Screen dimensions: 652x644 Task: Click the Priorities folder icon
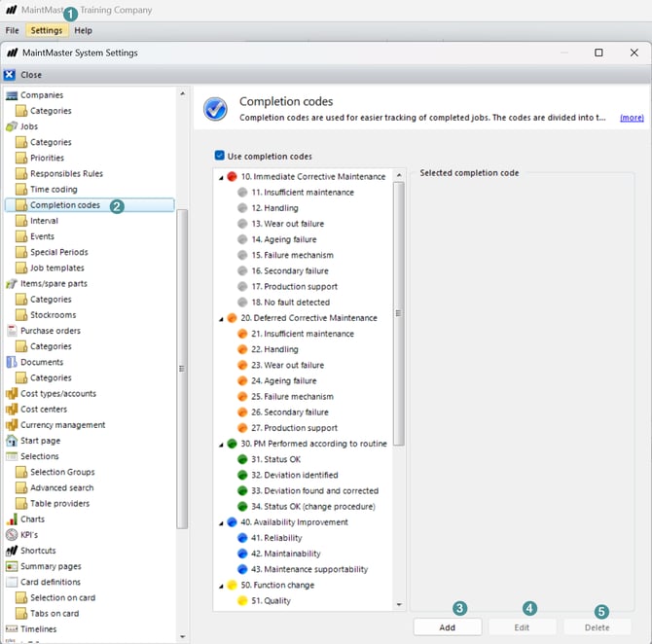[x=21, y=158]
